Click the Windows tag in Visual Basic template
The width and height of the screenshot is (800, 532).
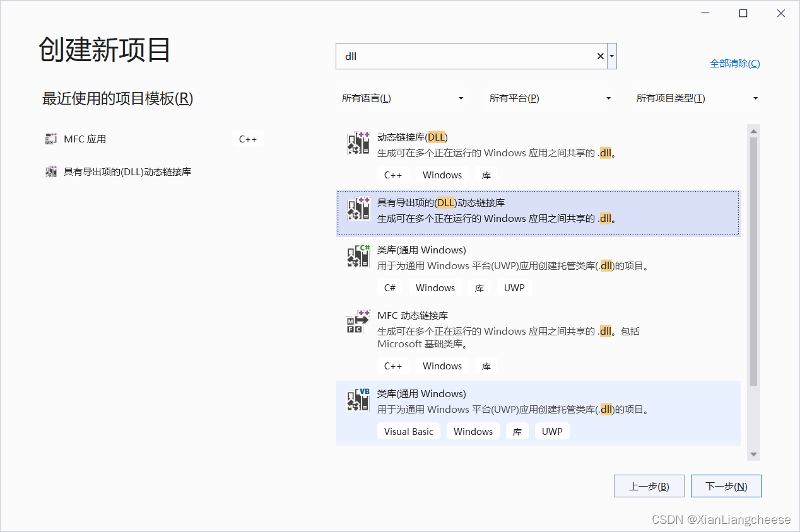point(473,432)
